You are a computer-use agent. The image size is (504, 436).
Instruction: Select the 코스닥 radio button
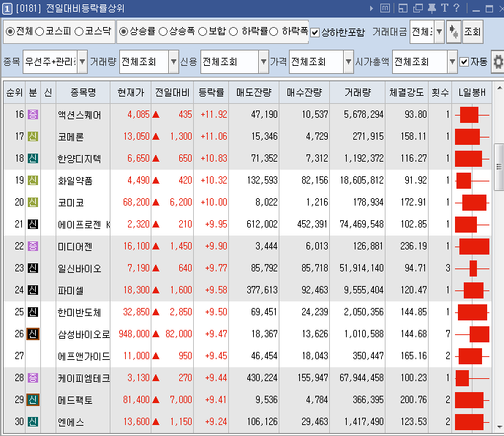point(79,31)
